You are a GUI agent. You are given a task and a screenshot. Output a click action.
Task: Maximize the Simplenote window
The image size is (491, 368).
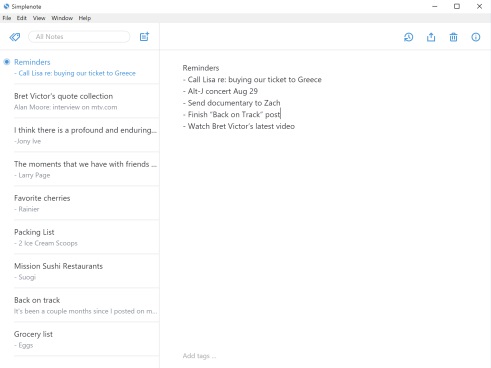point(457,6)
